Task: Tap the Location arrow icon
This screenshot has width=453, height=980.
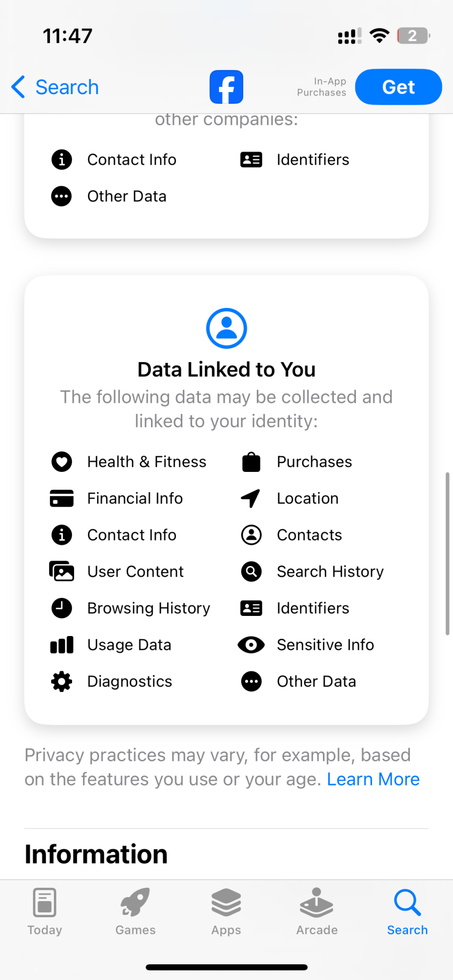Action: 251,498
